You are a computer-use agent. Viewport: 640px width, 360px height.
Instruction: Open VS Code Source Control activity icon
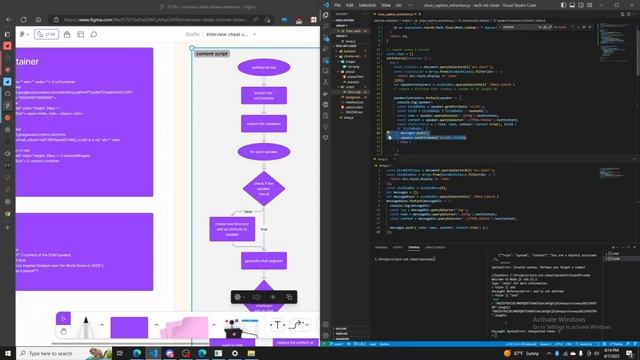coord(326,38)
